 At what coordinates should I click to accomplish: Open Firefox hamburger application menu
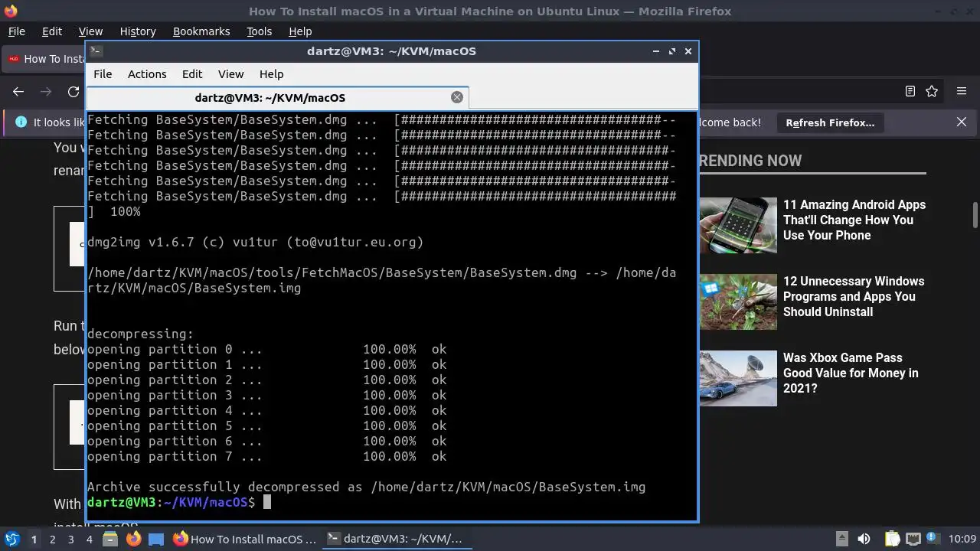click(x=962, y=91)
